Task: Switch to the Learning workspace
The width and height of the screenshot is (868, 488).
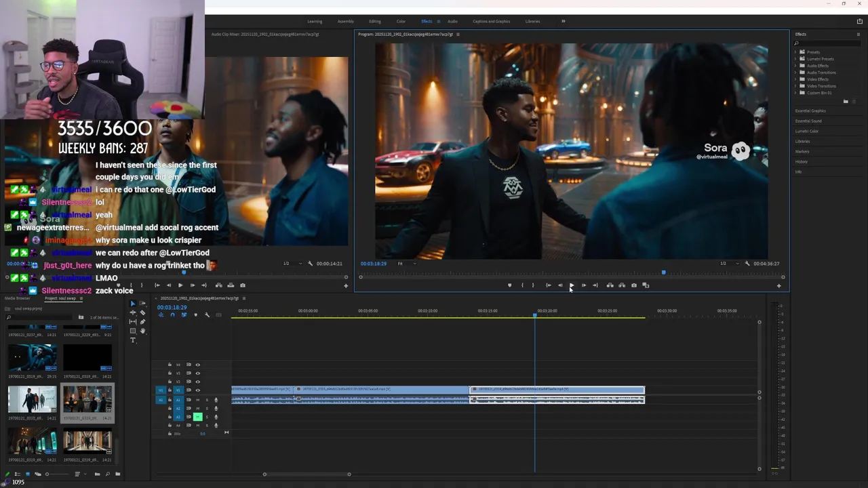Action: pyautogui.click(x=315, y=21)
